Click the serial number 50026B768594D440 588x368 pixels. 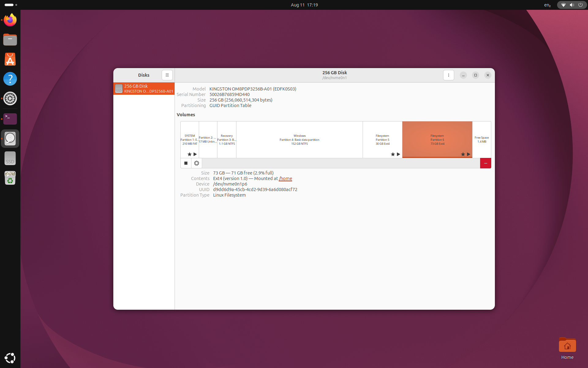pos(229,94)
